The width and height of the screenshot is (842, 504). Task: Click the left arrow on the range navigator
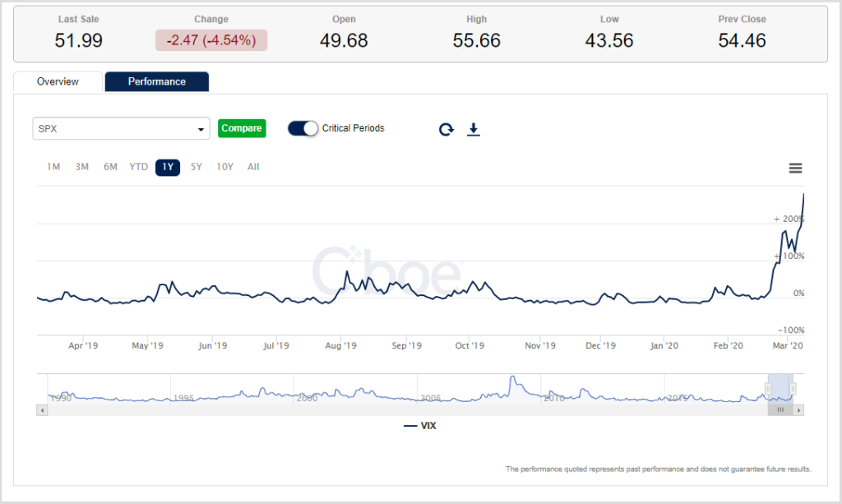point(42,409)
